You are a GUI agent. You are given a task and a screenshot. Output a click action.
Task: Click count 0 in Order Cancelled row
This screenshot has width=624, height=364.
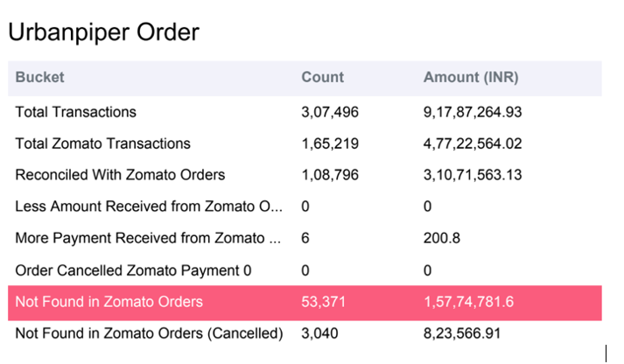[305, 270]
